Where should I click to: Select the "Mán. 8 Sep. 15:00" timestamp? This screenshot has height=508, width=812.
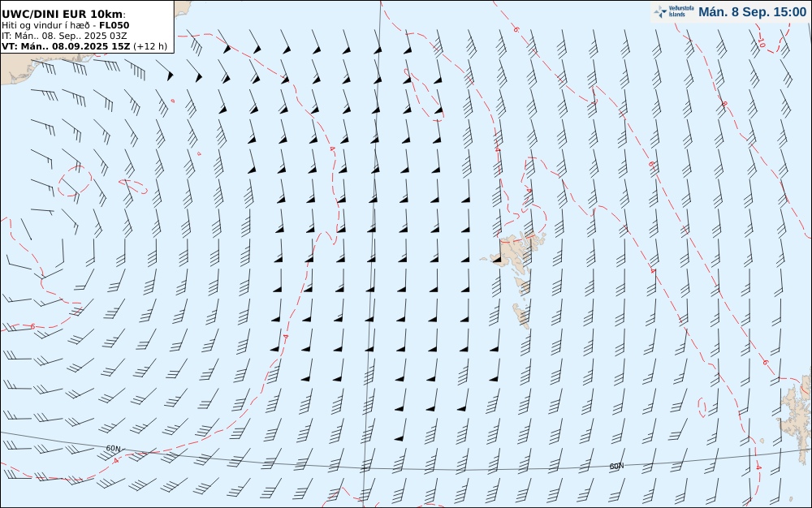[753, 12]
